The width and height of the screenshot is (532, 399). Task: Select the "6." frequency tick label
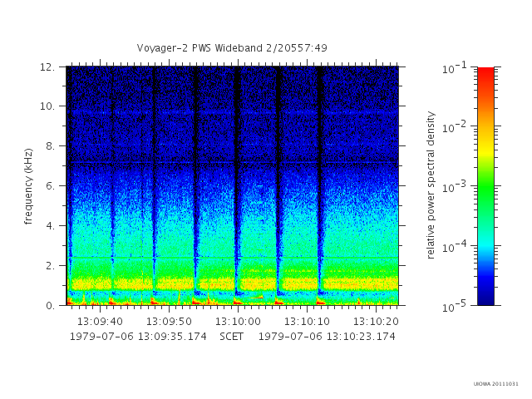pos(50,186)
